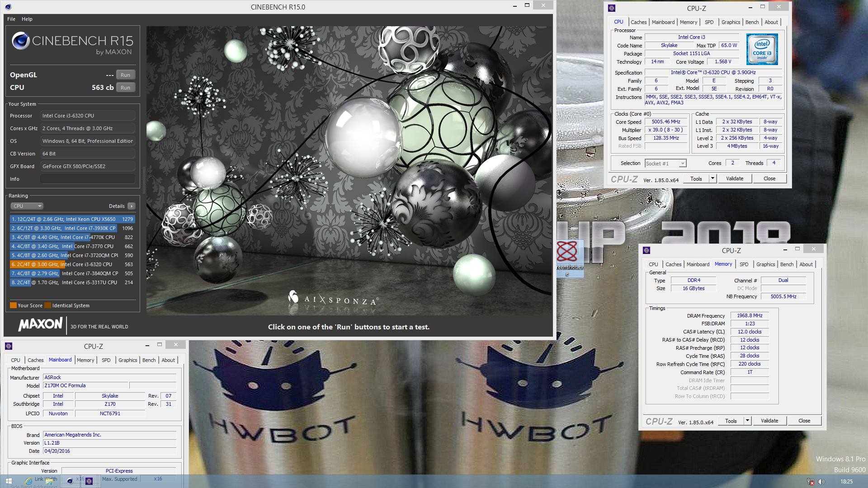Screen dimensions: 868x488
Task: Click Validate in CPU-Z CPU window
Action: (735, 178)
